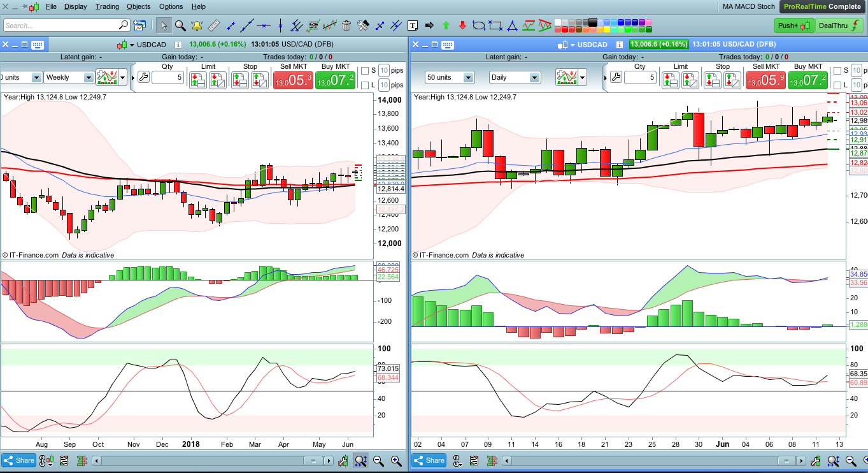Toggle S stop checkbox in weekly chart
Screen dimensions: 868x473
click(x=365, y=71)
